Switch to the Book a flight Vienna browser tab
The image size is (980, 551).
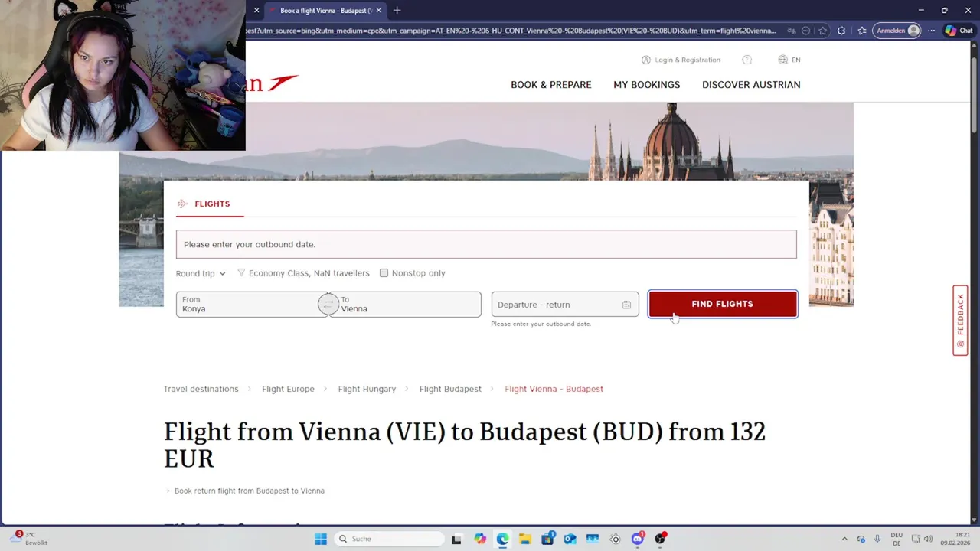click(325, 11)
